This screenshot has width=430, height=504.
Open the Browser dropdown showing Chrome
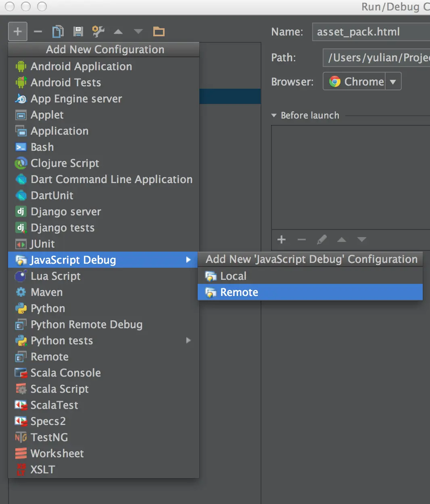pyautogui.click(x=393, y=81)
